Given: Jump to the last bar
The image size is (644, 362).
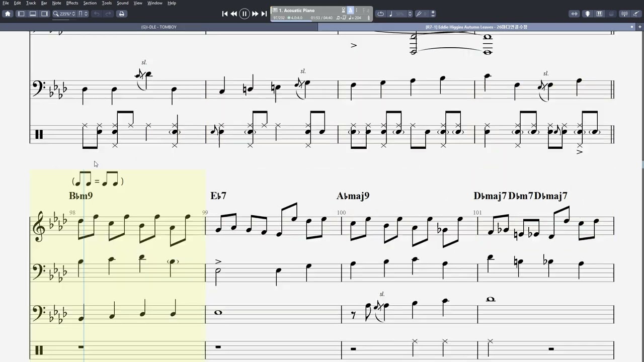Looking at the screenshot, I should [264, 14].
